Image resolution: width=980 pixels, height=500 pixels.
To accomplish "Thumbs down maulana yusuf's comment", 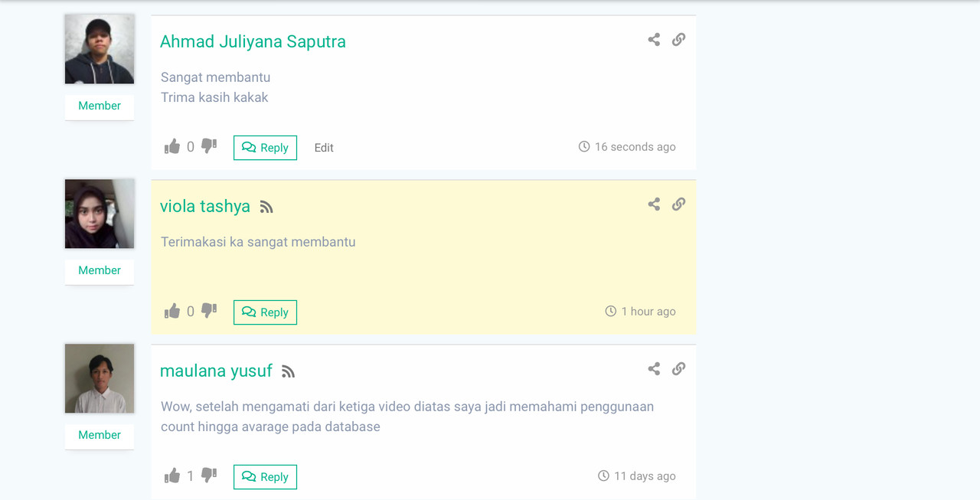I will pyautogui.click(x=209, y=475).
